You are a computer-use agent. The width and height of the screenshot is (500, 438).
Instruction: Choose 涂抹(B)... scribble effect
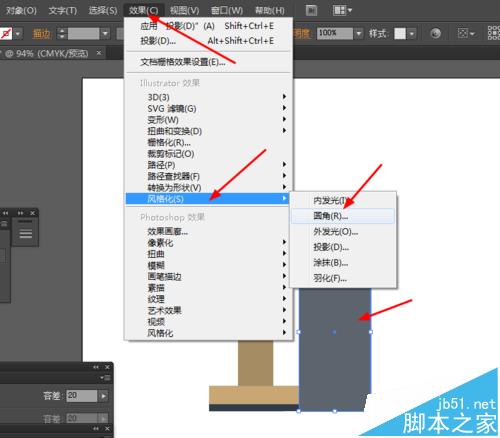pos(343,263)
